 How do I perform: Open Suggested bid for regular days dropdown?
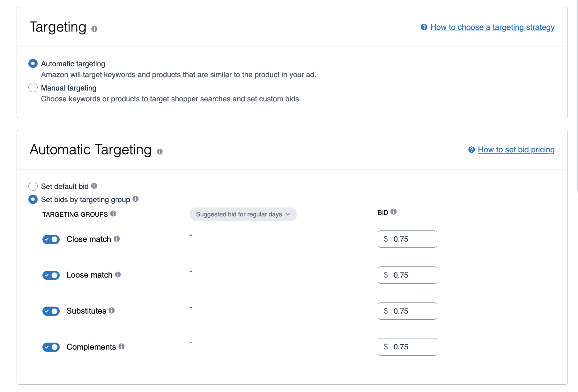coord(243,214)
